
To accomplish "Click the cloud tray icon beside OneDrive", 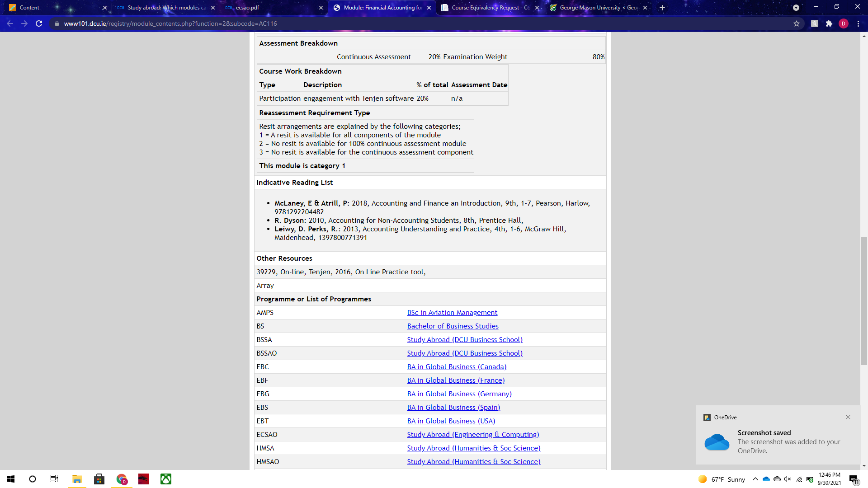I will pos(777,479).
